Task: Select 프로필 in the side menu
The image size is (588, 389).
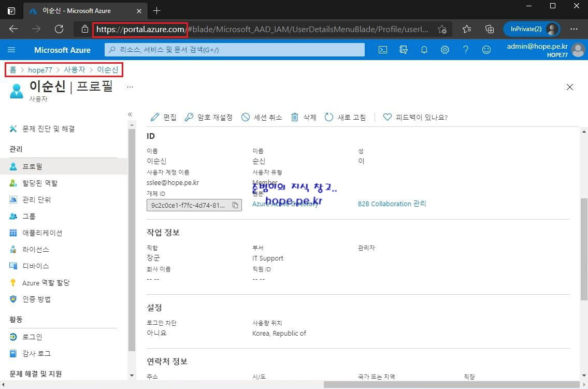Action: tap(64, 166)
